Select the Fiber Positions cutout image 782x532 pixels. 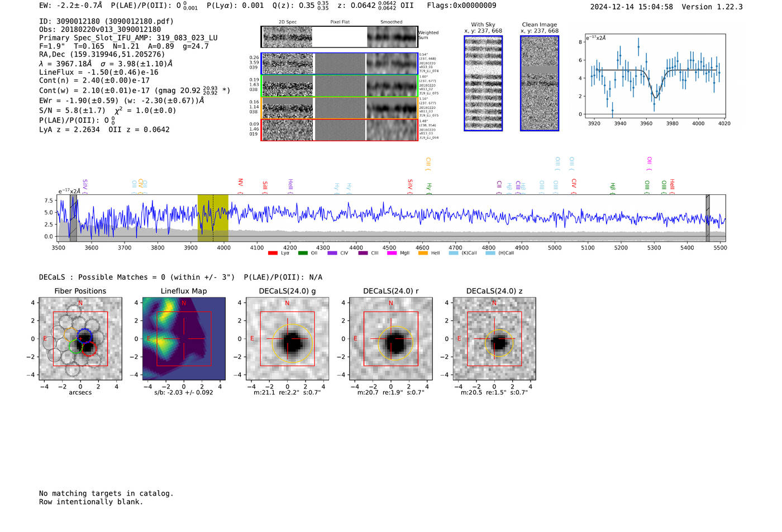(x=80, y=338)
